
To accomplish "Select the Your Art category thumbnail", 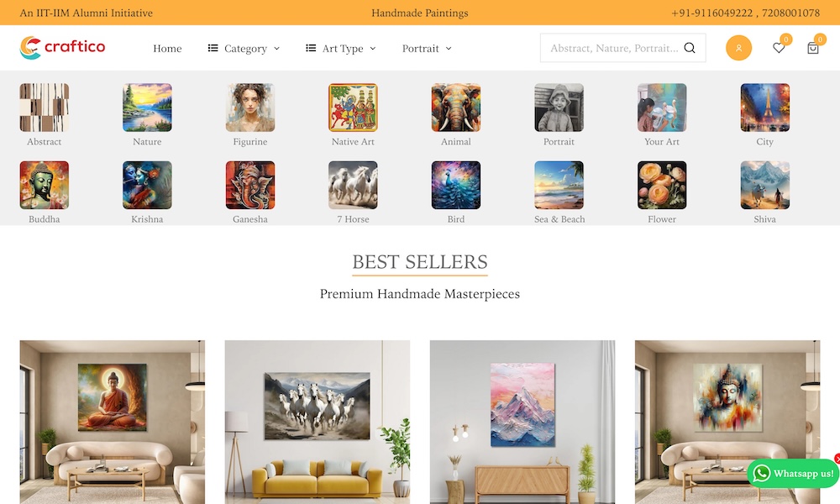I will (x=662, y=108).
